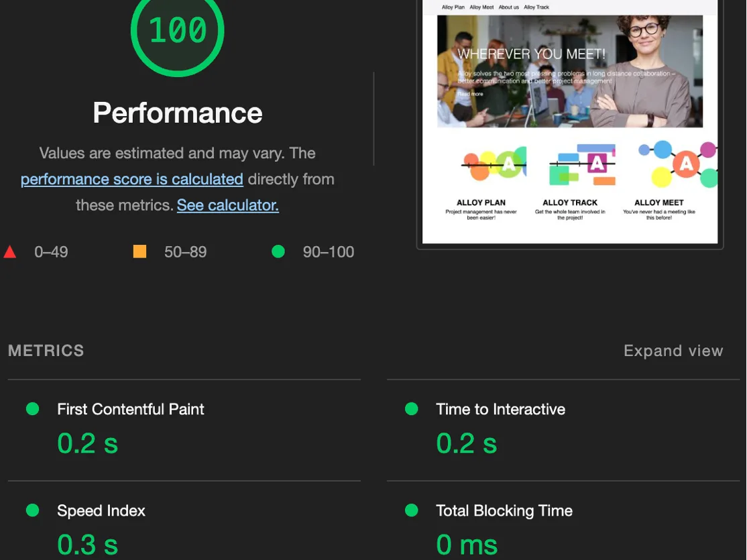
Task: Click the green dot beside Total Blocking Time
Action: pos(412,510)
